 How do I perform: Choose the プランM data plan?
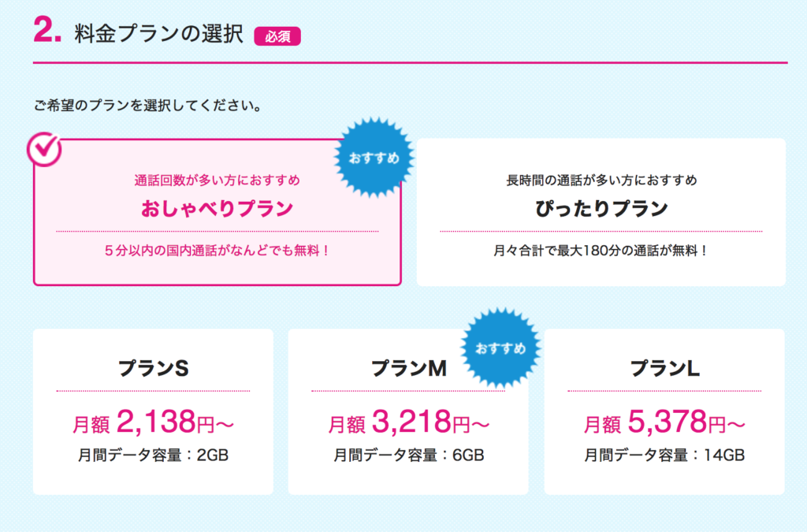click(408, 411)
